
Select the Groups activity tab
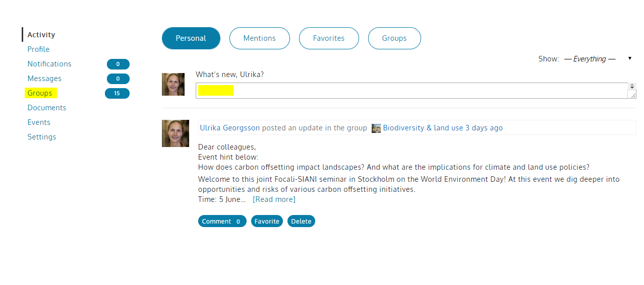tap(394, 38)
